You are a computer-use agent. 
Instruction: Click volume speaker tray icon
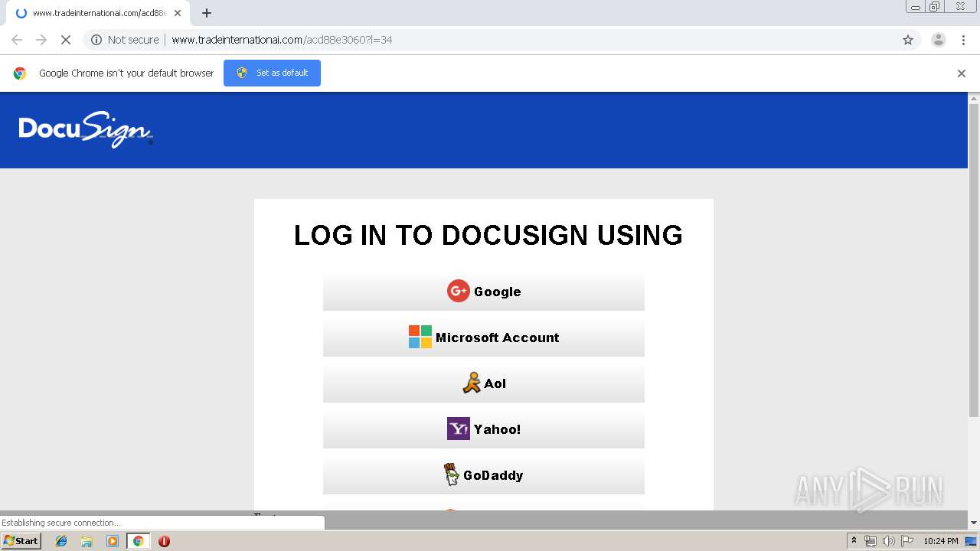(889, 541)
